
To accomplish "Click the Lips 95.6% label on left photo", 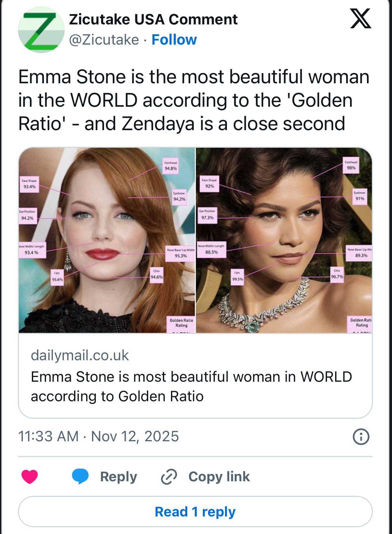I will point(57,277).
